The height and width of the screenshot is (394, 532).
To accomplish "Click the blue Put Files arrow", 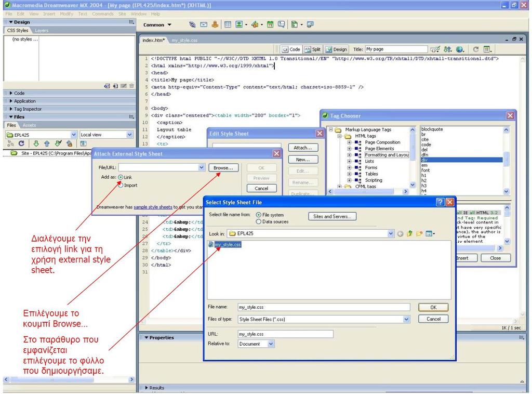I will 47,143.
